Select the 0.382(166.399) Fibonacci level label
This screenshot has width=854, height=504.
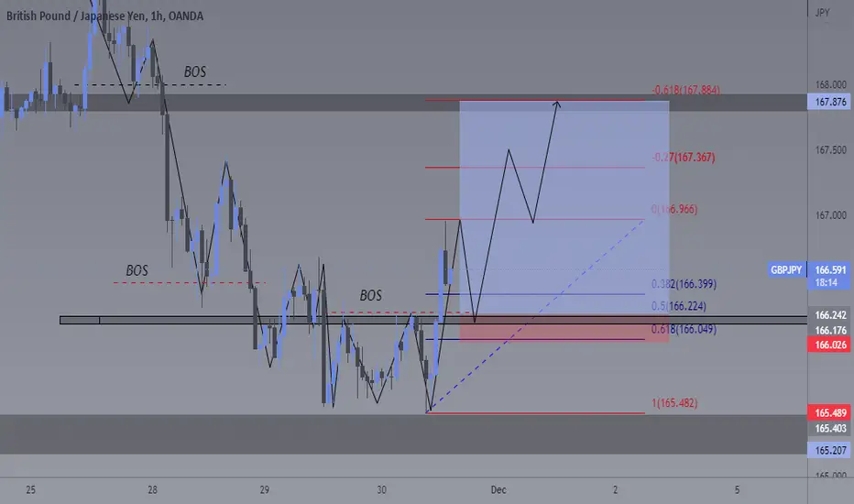tap(684, 284)
